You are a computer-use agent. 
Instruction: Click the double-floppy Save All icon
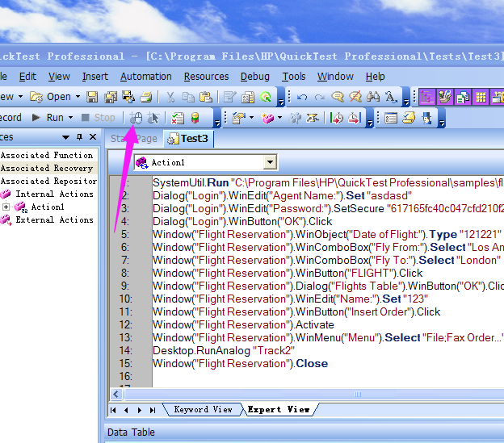click(111, 97)
